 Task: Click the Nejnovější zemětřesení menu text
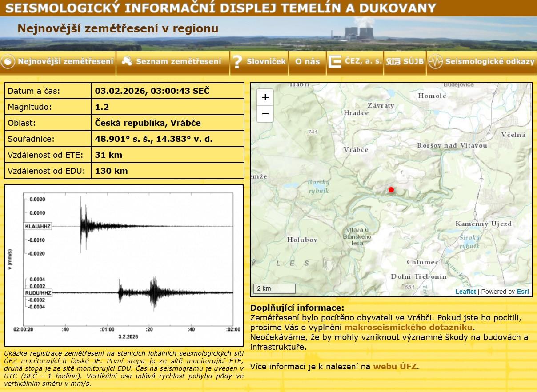pos(65,62)
